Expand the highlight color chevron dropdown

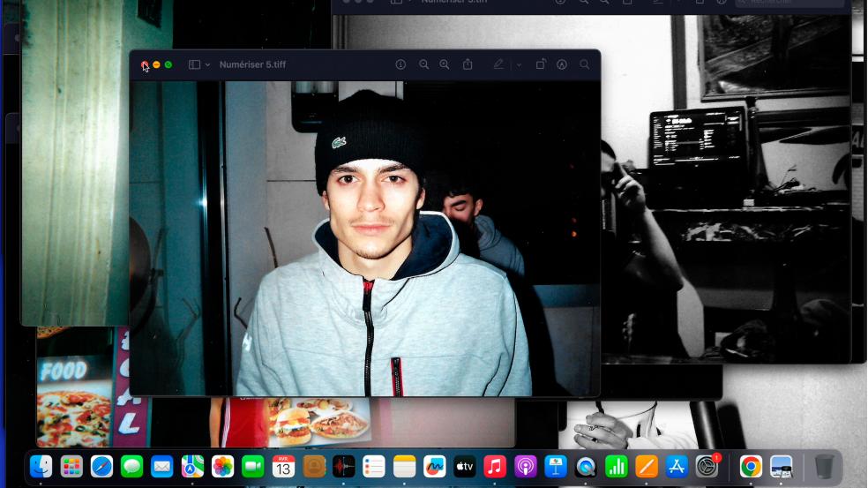point(520,64)
